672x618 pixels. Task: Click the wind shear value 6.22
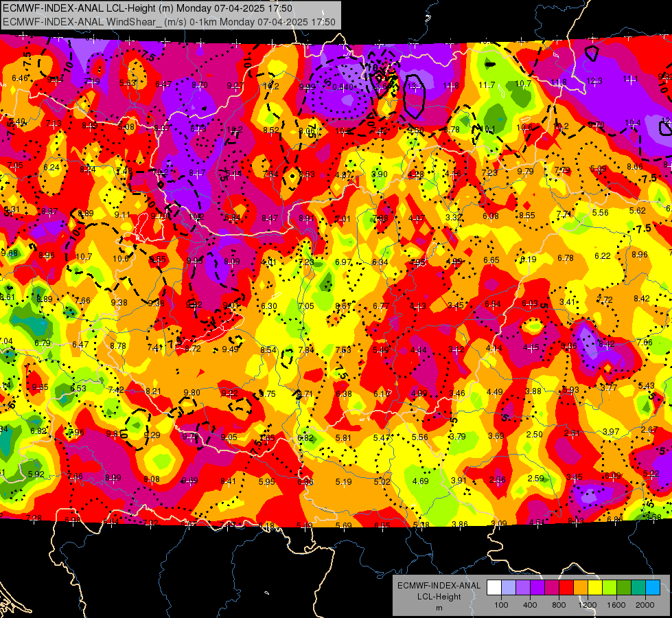[603, 255]
